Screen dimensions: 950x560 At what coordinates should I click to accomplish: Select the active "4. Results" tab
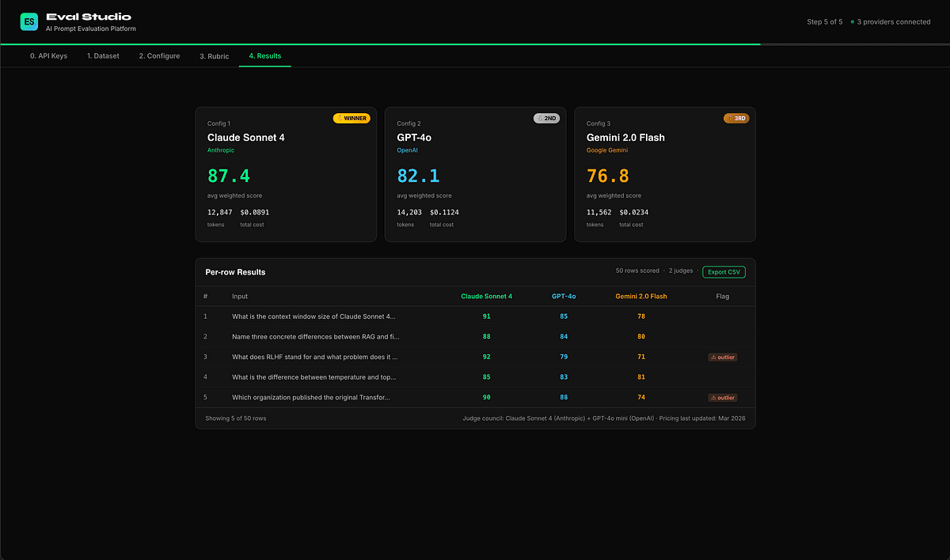(x=264, y=55)
